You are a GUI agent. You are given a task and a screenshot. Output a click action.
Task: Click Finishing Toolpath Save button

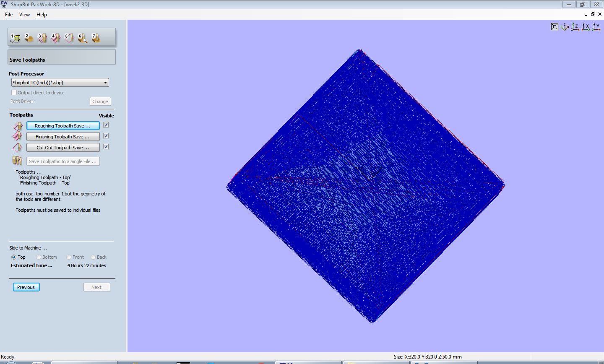pos(63,137)
